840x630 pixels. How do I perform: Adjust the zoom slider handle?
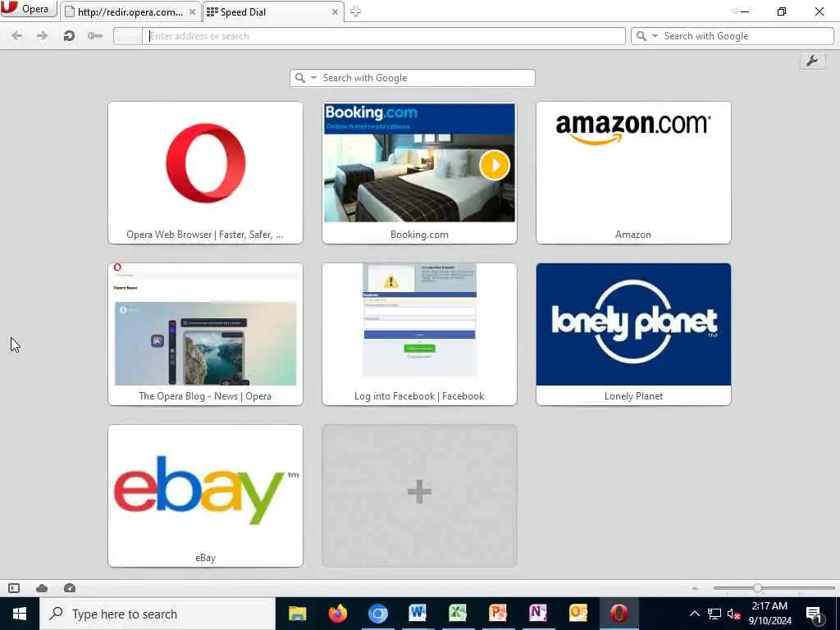[x=757, y=588]
